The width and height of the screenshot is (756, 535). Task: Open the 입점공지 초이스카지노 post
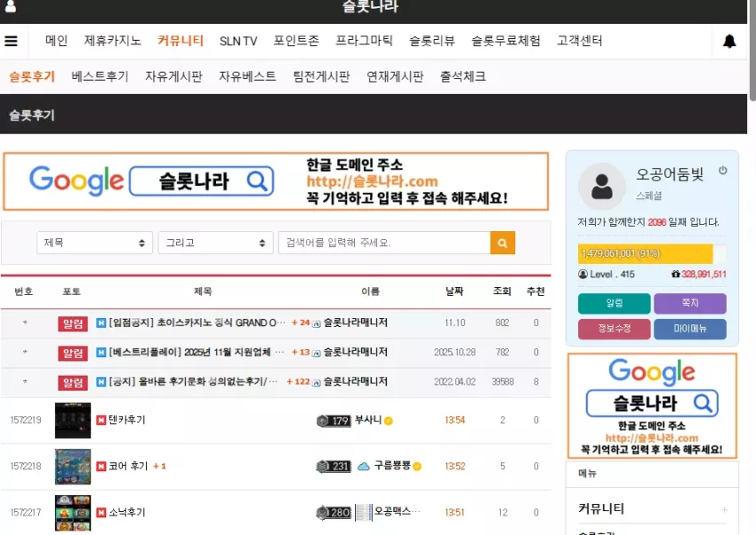click(197, 323)
